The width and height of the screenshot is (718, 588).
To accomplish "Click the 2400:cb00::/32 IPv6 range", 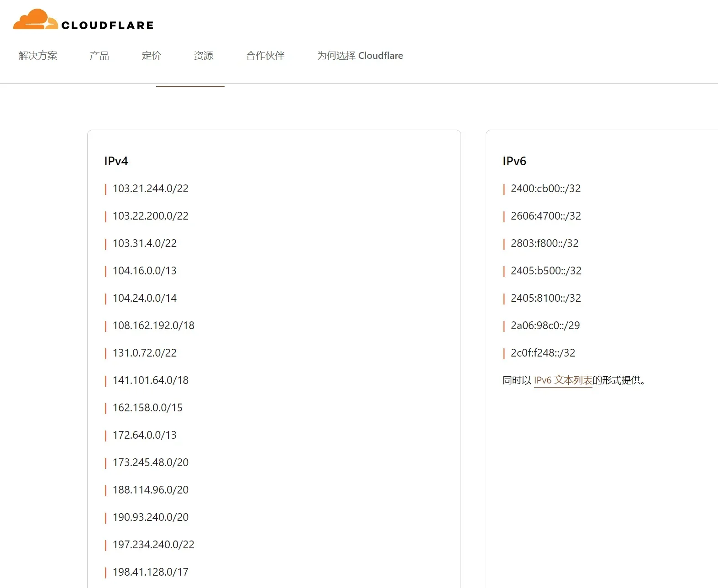I will 545,189.
